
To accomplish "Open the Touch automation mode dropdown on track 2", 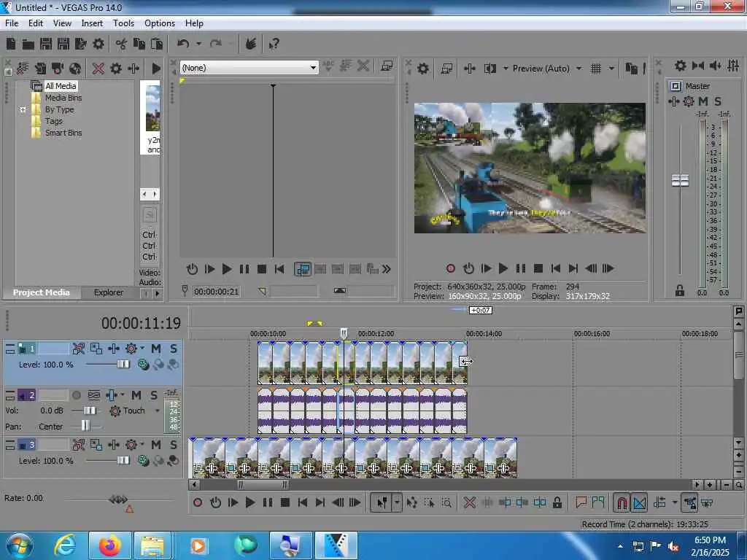I will tap(158, 411).
